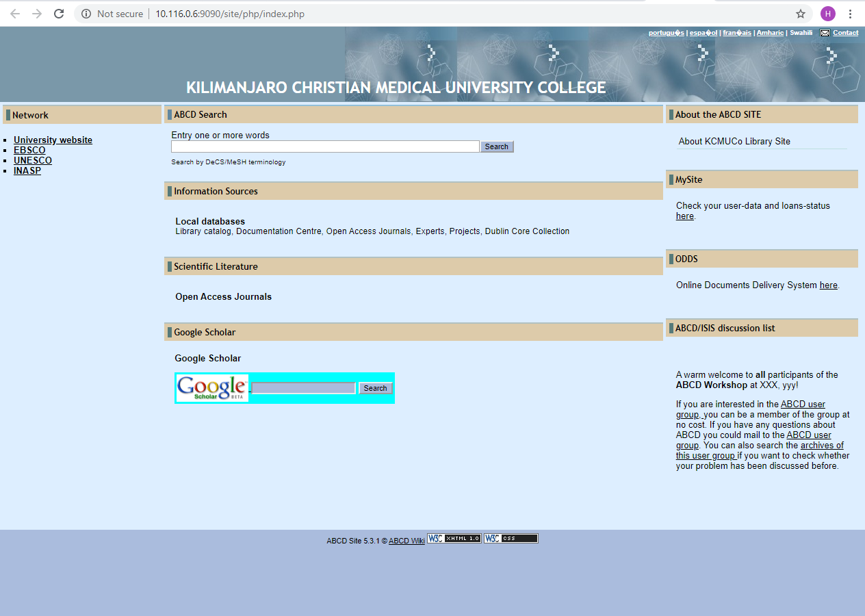Open the UNESCO network link
This screenshot has width=865, height=616.
pyautogui.click(x=33, y=160)
